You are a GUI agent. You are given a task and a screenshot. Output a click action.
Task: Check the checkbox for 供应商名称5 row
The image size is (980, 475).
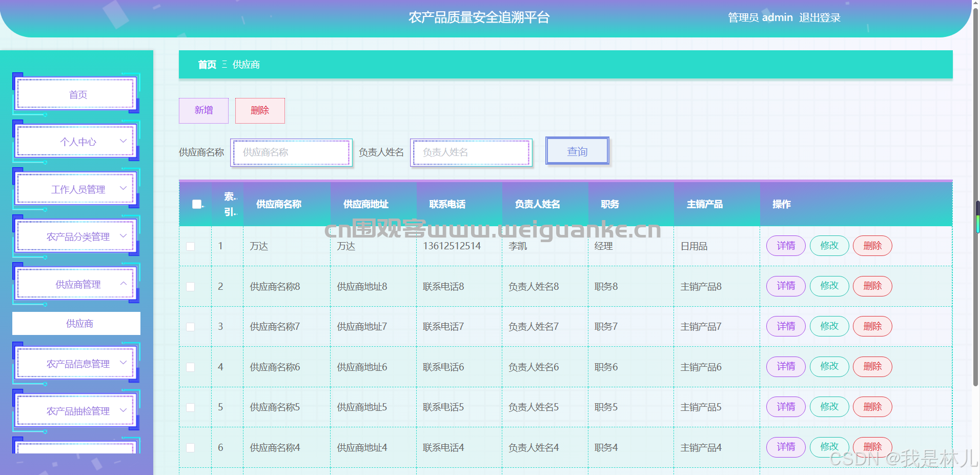pos(190,407)
